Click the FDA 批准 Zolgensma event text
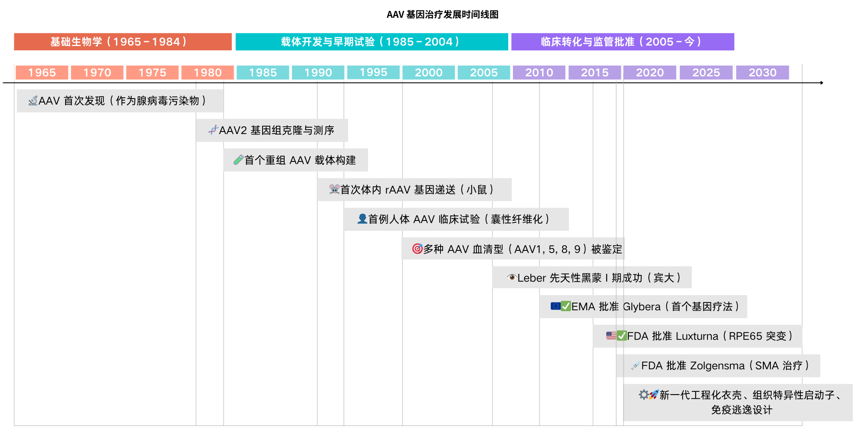This screenshot has width=868, height=434. pyautogui.click(x=725, y=366)
